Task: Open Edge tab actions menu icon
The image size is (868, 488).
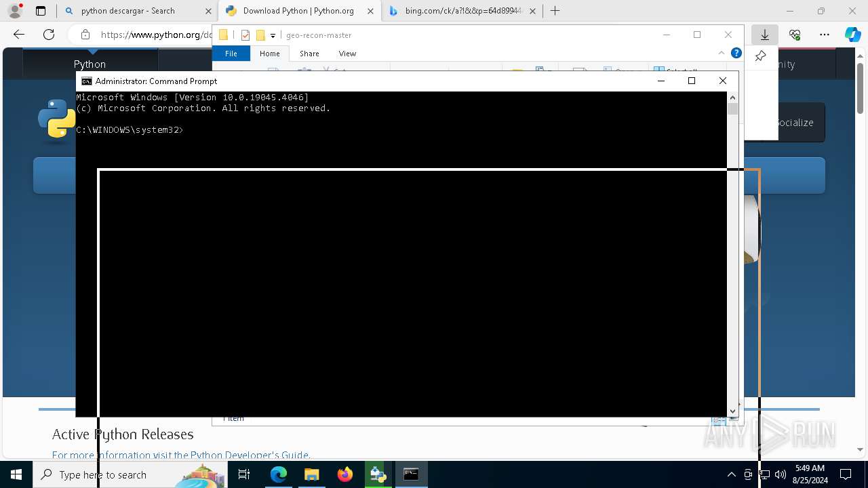Action: tap(41, 11)
